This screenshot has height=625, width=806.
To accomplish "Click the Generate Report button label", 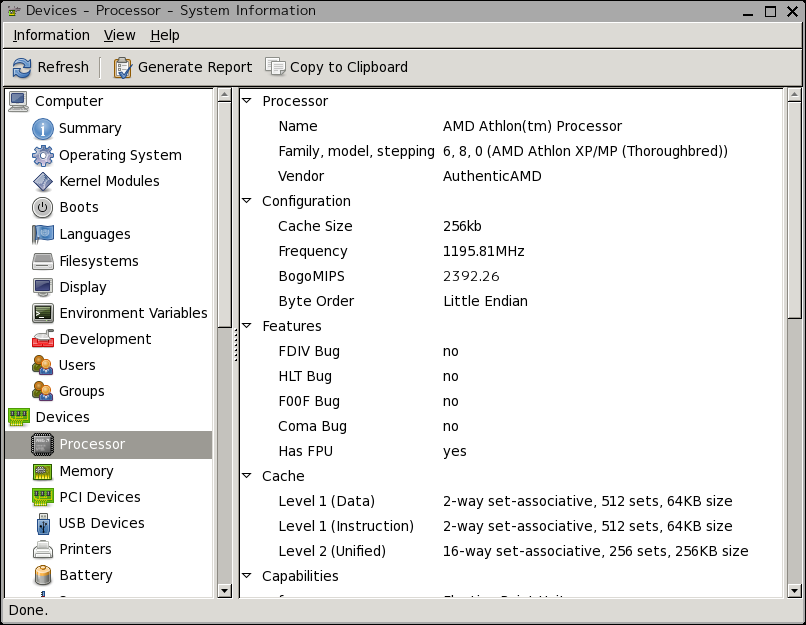I will coord(195,67).
